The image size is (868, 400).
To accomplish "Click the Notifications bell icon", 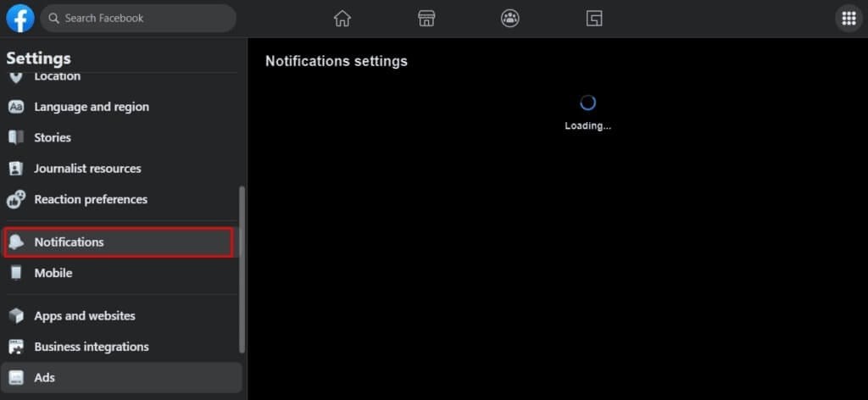I will tap(16, 242).
